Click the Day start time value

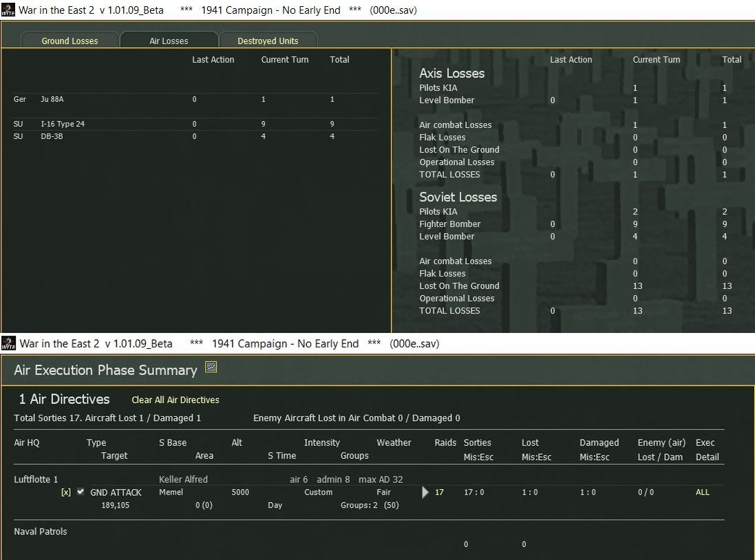click(275, 505)
